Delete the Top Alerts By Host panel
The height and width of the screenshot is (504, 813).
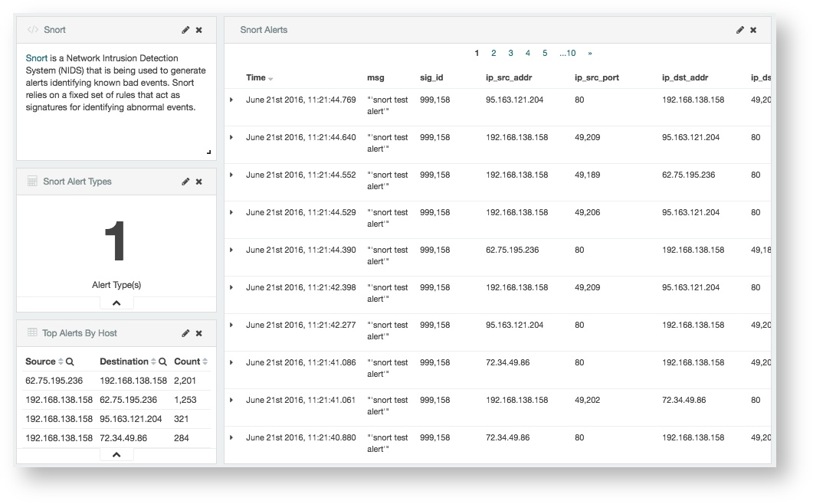coord(198,333)
